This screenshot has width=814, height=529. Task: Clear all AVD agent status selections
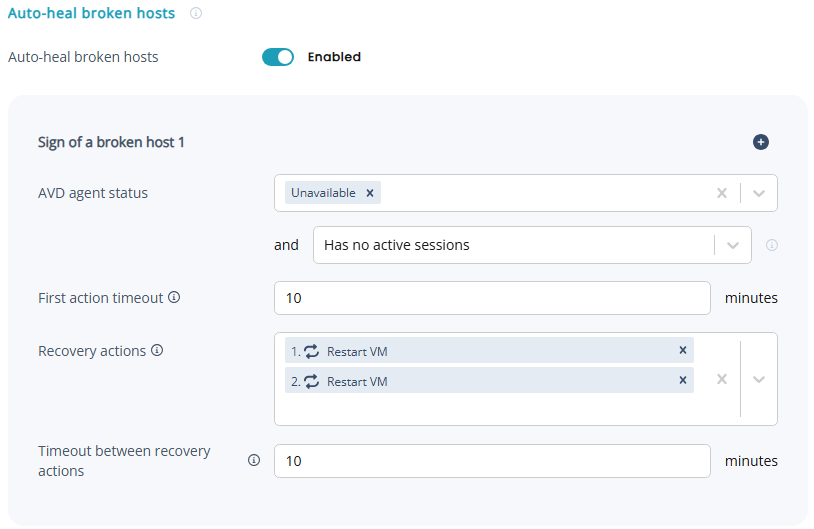pyautogui.click(x=722, y=193)
